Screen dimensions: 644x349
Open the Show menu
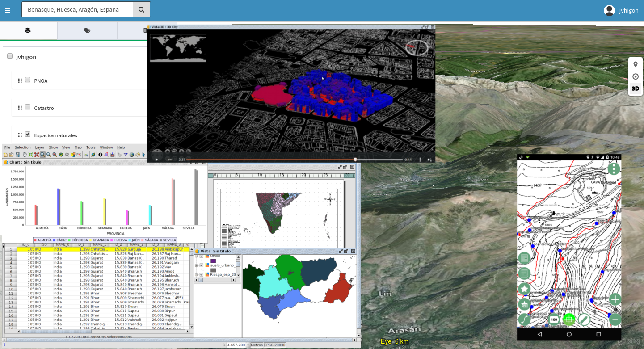(53, 147)
